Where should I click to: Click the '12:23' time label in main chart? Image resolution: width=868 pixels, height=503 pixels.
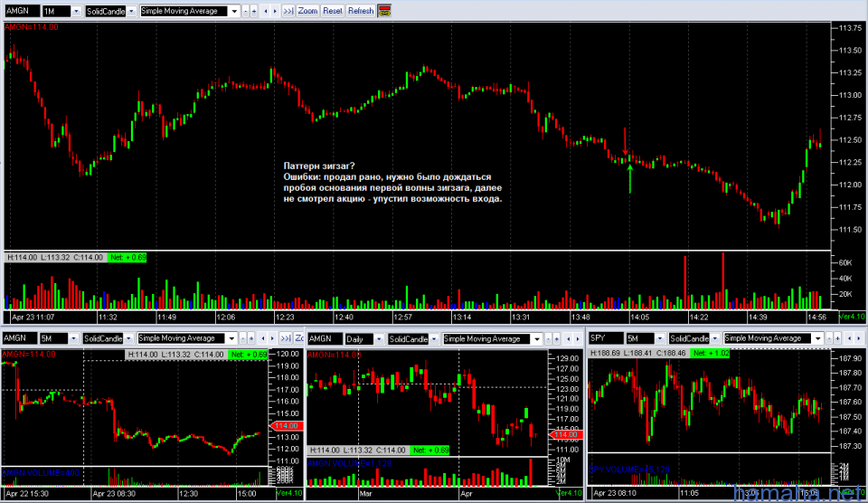click(x=285, y=318)
